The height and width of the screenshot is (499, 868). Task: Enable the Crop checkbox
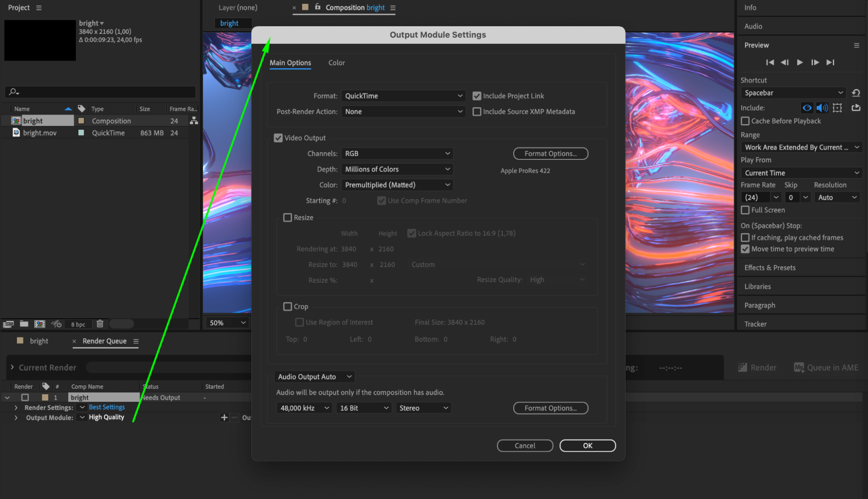287,307
